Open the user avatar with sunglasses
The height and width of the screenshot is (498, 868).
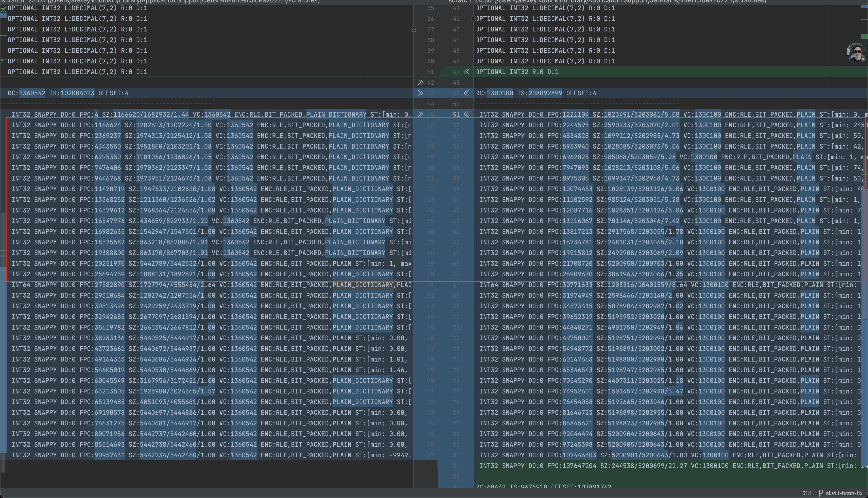click(856, 52)
